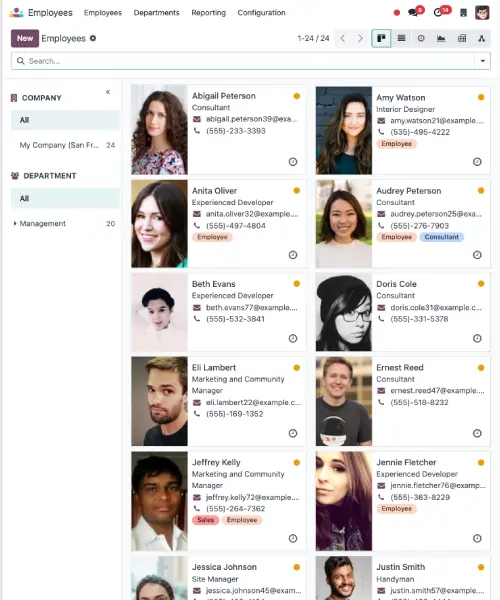Viewport: 500px width, 600px height.
Task: Open Abigail Peterson's email address
Action: pos(251,119)
